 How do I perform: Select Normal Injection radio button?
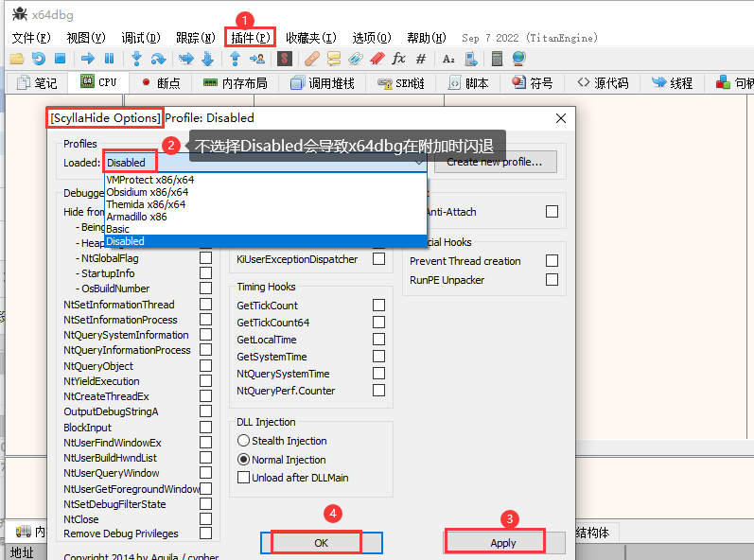click(244, 460)
